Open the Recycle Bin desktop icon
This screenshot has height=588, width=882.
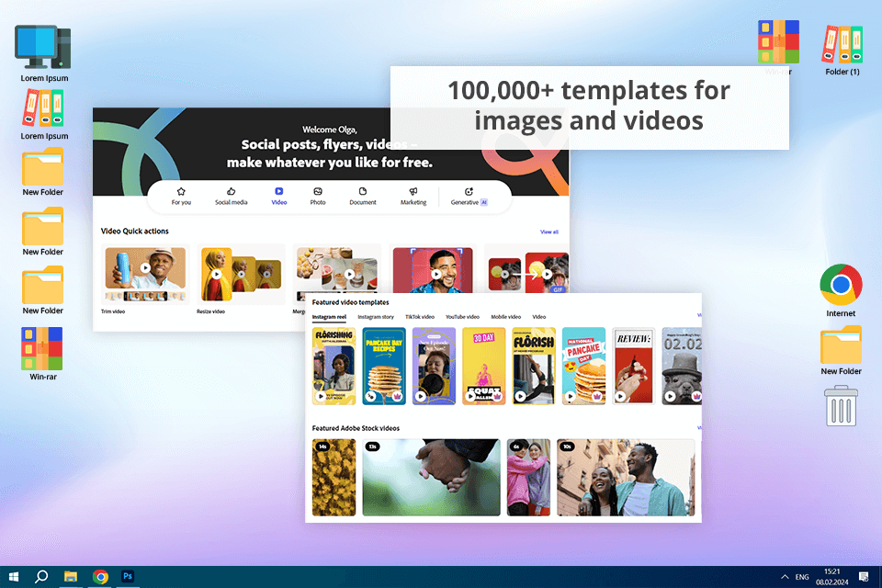pos(841,406)
